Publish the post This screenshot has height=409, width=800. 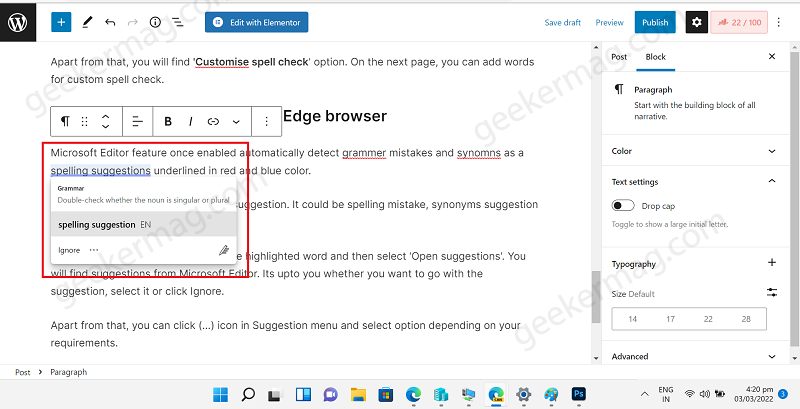click(x=655, y=22)
